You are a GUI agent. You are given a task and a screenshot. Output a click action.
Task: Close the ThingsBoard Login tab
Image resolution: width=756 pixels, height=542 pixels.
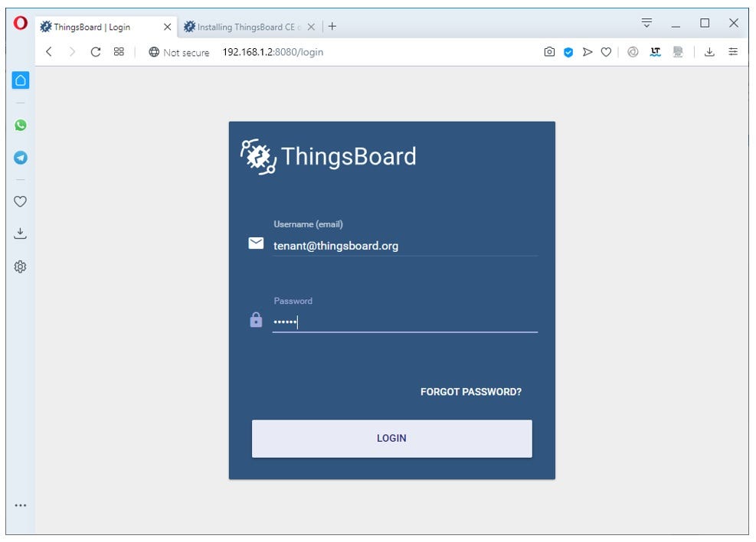(x=167, y=27)
